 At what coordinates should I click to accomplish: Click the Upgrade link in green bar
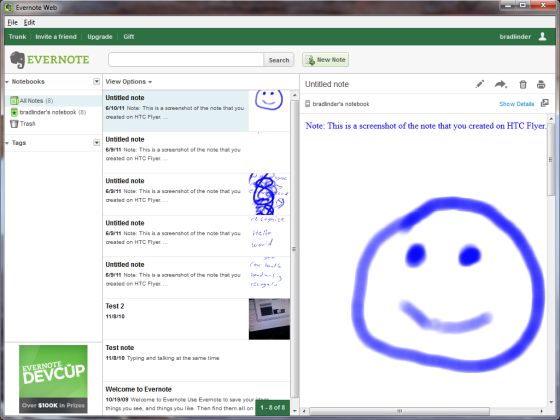pyautogui.click(x=100, y=36)
